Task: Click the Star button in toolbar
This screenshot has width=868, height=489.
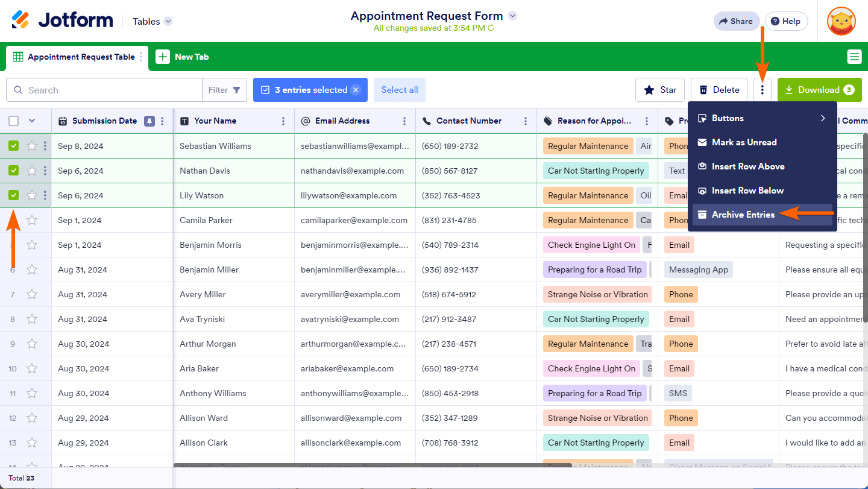Action: 660,90
